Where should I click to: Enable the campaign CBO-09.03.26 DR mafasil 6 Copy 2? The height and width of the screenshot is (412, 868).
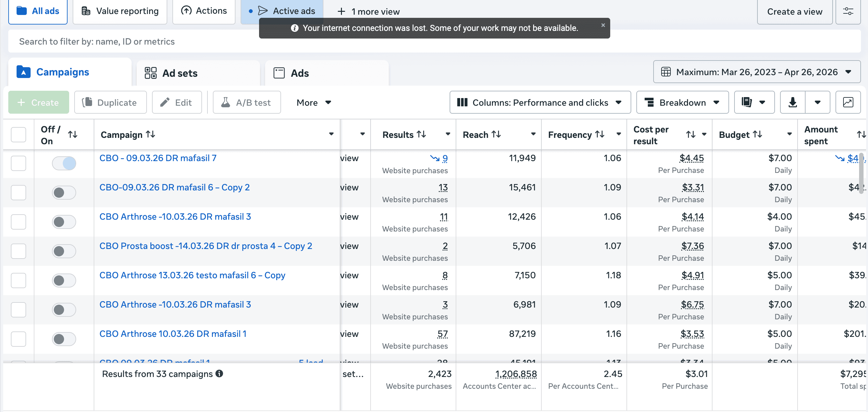coord(64,193)
